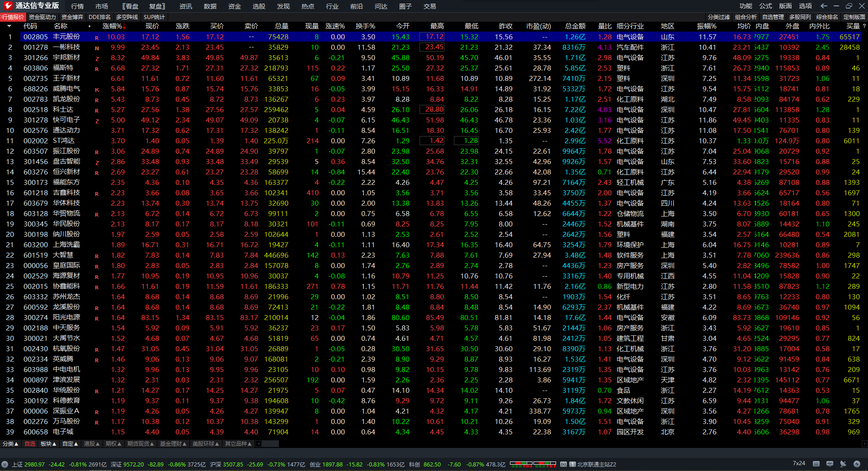Screen dimensions: 868x471
Task: Expand the 美股环球 global markets list
Action: [x=206, y=444]
